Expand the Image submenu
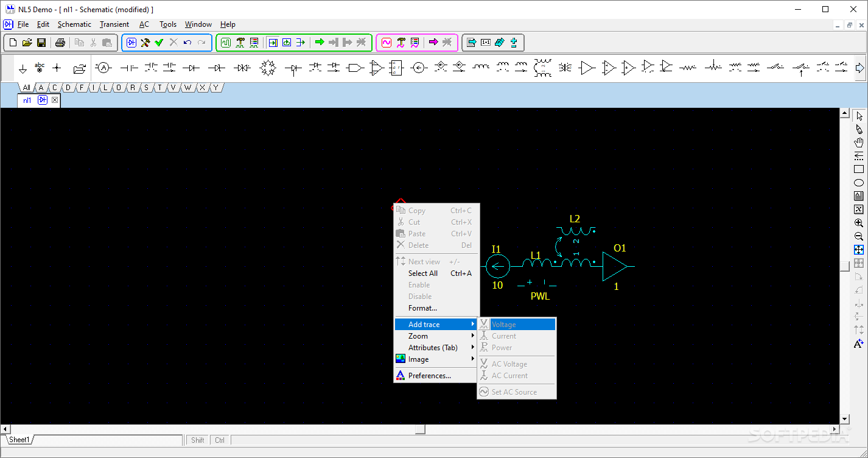The height and width of the screenshot is (458, 868). pyautogui.click(x=436, y=359)
